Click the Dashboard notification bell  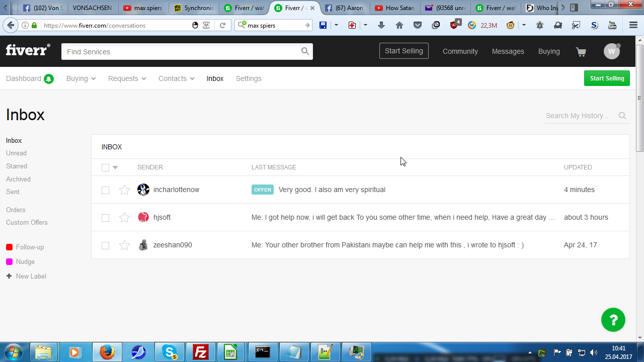click(49, 79)
